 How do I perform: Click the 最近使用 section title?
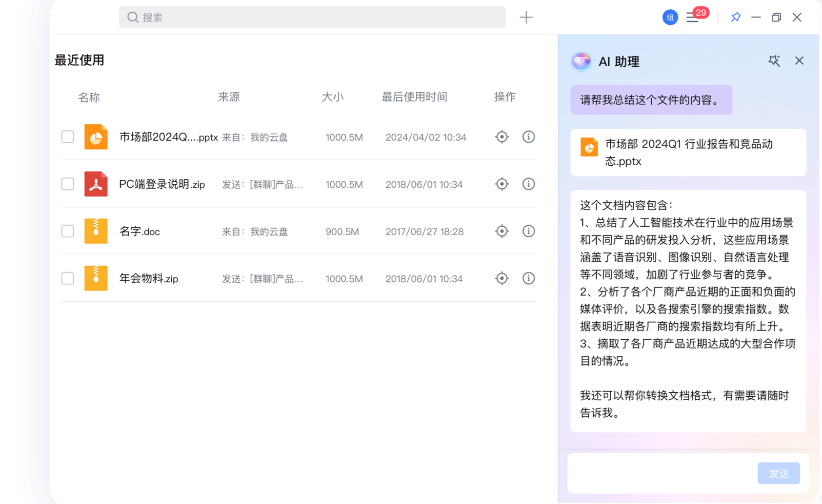(x=80, y=60)
